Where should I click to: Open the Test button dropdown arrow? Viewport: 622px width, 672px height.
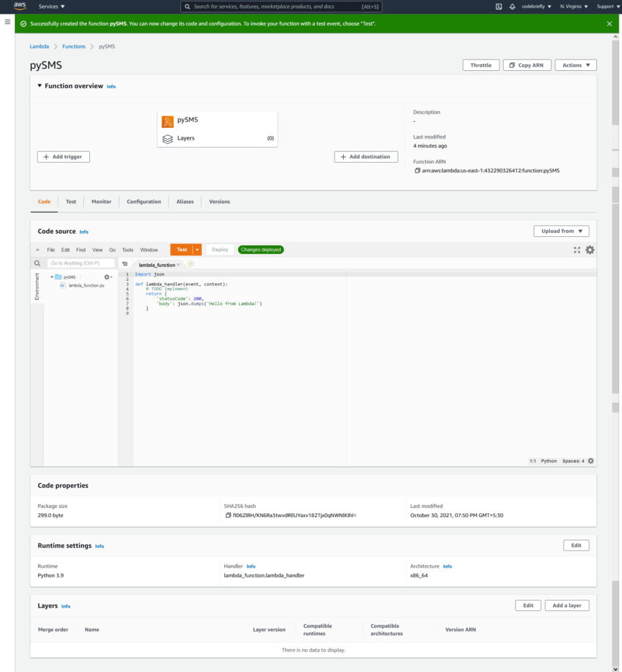click(x=197, y=249)
